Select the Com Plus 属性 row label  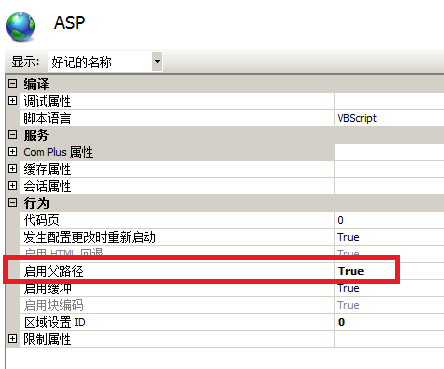click(58, 152)
